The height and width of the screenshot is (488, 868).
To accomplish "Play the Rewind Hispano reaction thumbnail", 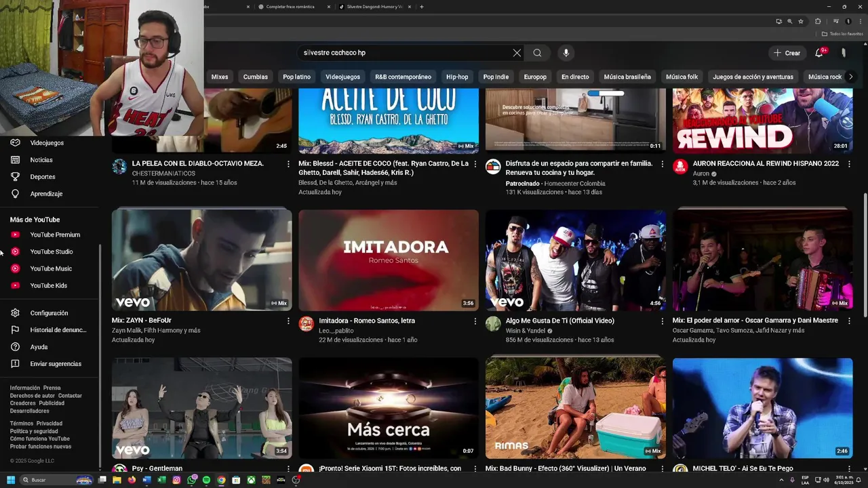I will coord(762,120).
